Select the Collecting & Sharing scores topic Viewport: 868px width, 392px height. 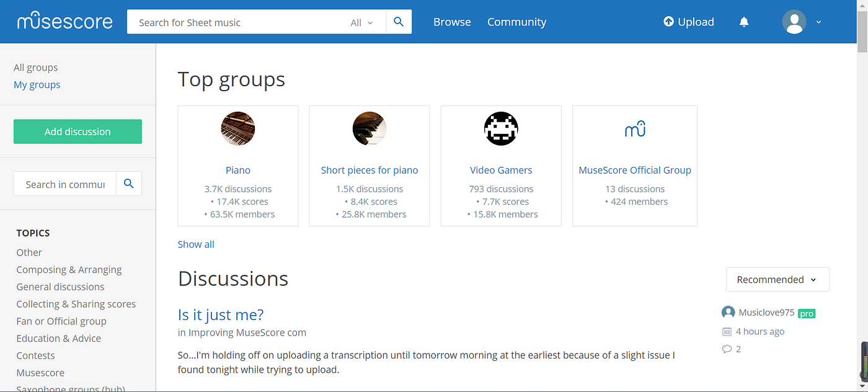point(76,304)
